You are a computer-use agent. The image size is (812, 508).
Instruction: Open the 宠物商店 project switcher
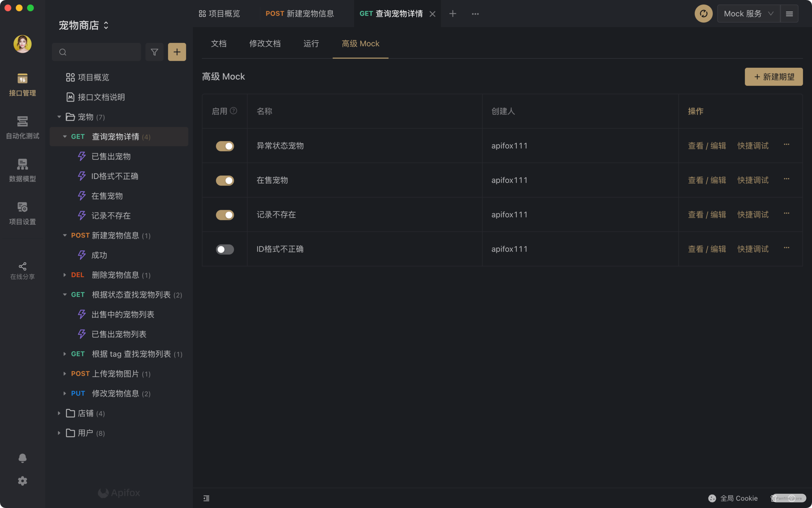(x=84, y=25)
